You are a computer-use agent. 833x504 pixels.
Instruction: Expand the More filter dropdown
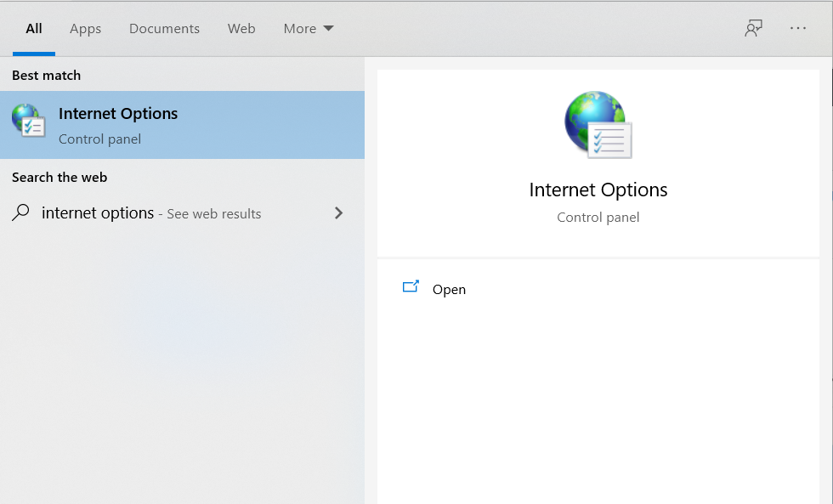tap(308, 29)
